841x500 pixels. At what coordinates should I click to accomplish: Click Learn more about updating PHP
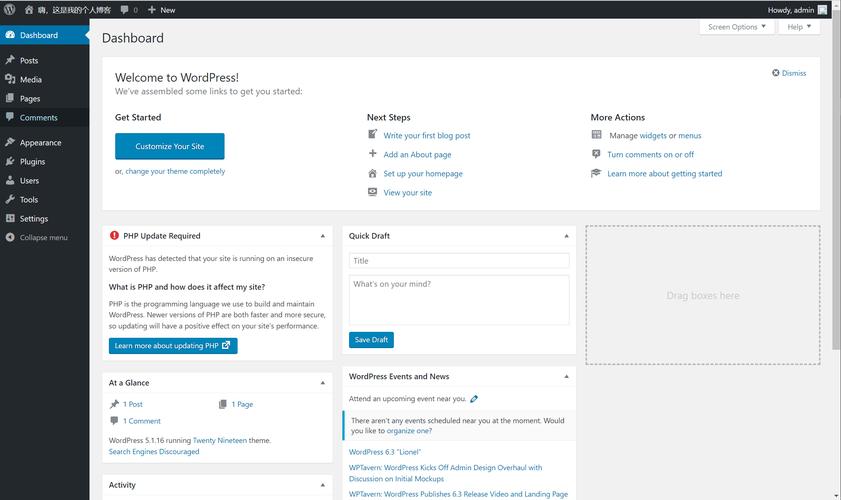[x=173, y=345]
